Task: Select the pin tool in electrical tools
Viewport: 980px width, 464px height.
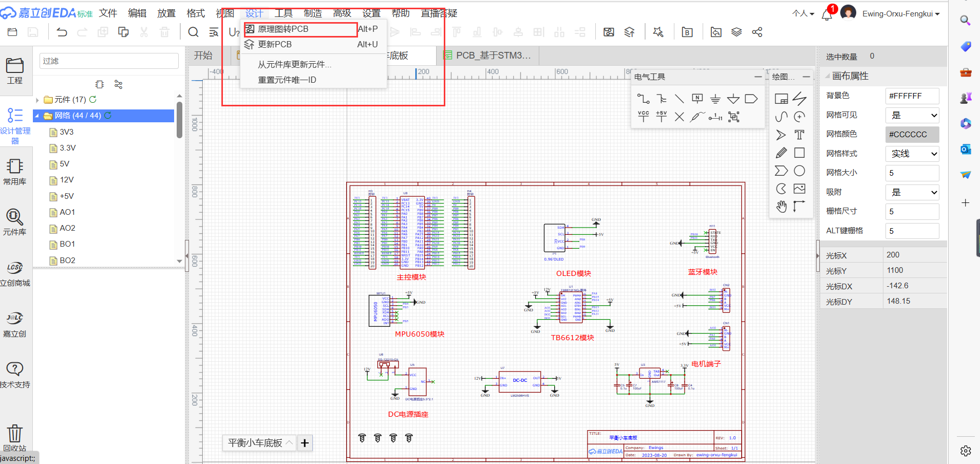Action: [715, 117]
